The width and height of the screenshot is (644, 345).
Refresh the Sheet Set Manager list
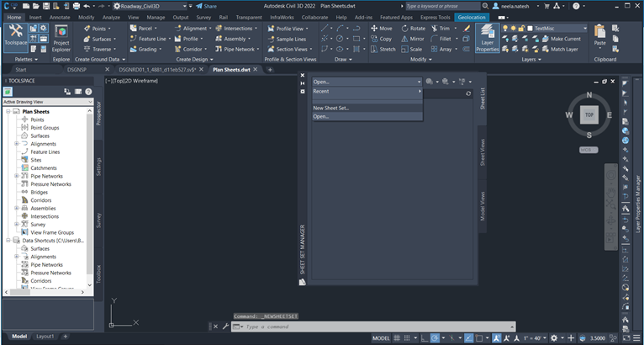click(468, 93)
